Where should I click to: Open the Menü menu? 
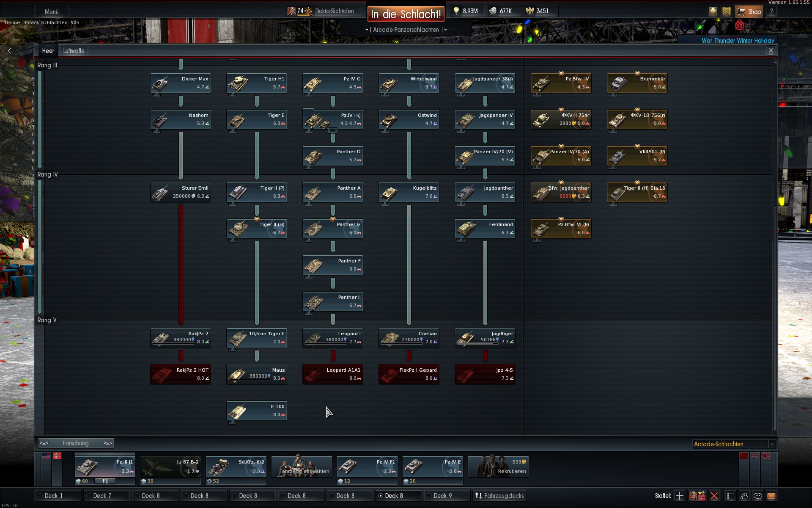tap(52, 12)
